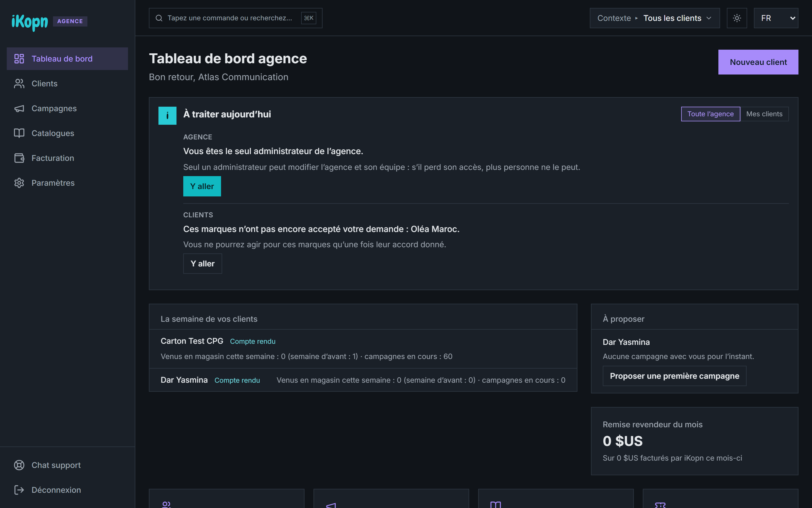Click the À proposer card header
The height and width of the screenshot is (508, 812).
[x=623, y=319]
